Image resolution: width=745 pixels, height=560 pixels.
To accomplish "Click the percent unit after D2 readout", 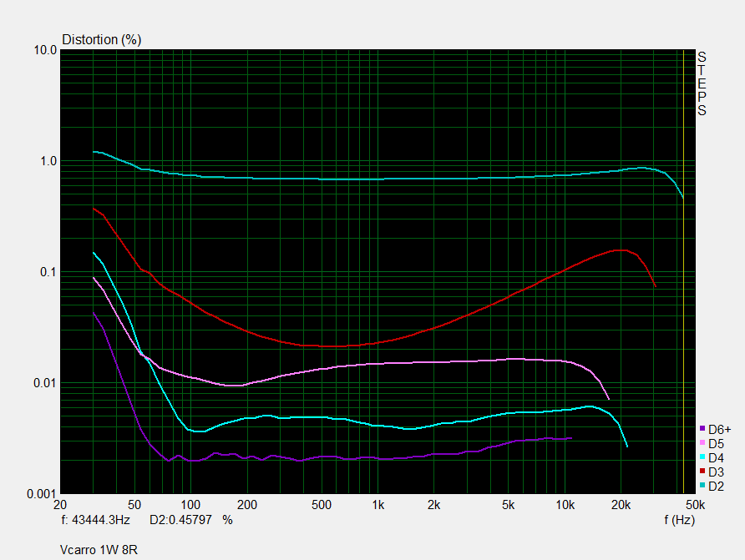I will click(x=227, y=520).
